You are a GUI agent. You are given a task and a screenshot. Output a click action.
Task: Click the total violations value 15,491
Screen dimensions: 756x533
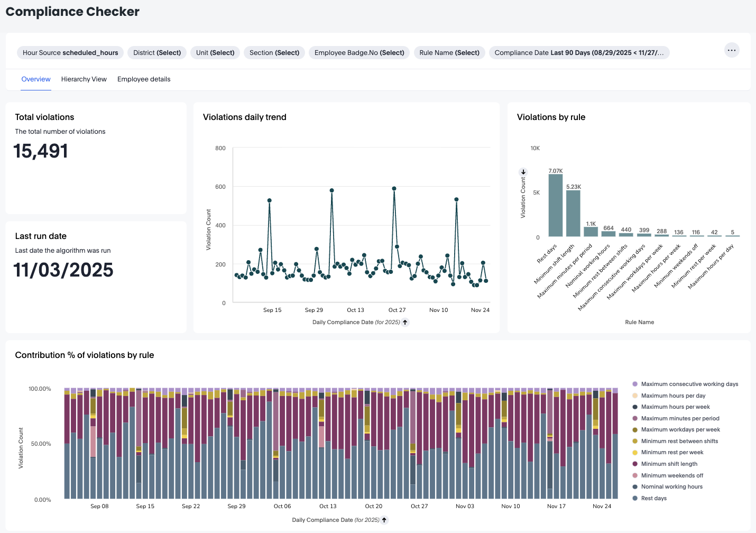(x=41, y=151)
